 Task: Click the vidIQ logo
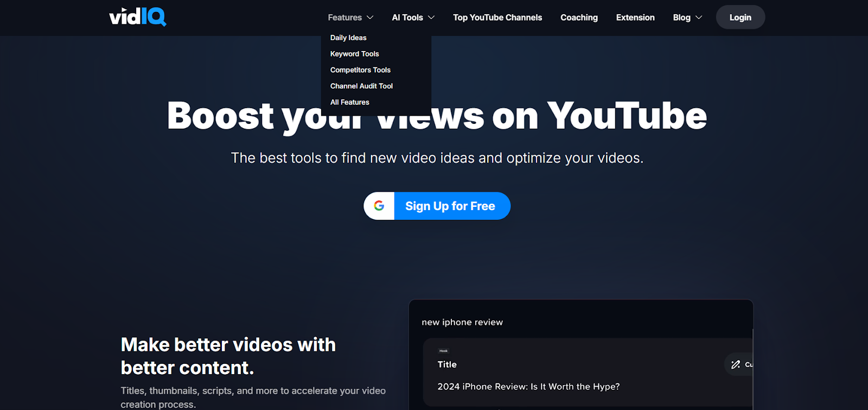138,17
